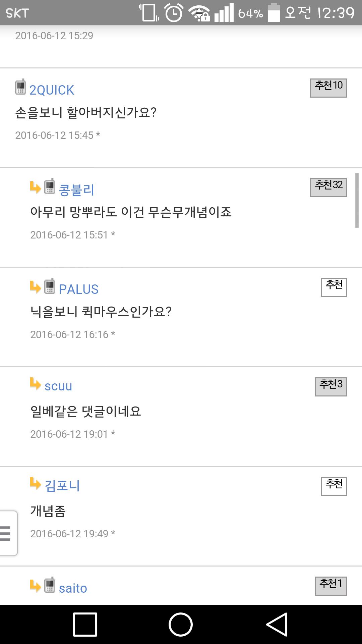The height and width of the screenshot is (644, 362).
Task: Tap the 추천3 button on scuu's reply
Action: tap(330, 386)
